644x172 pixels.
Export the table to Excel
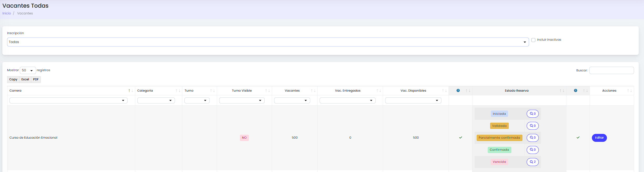point(25,79)
